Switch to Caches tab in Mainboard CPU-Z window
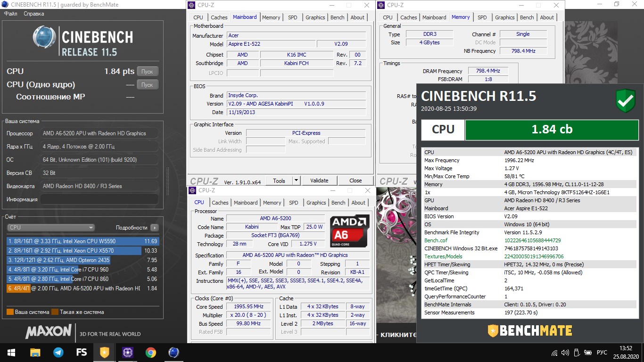This screenshot has height=362, width=644. click(x=219, y=17)
